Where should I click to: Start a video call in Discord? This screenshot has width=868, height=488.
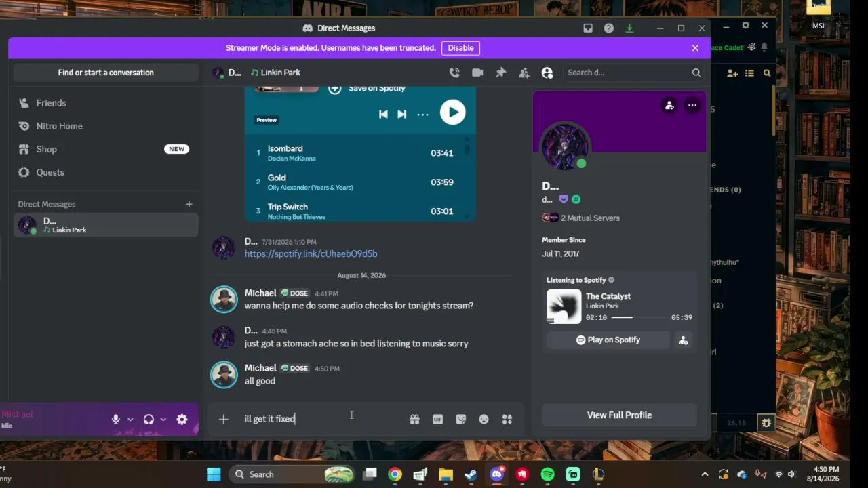pyautogui.click(x=477, y=73)
